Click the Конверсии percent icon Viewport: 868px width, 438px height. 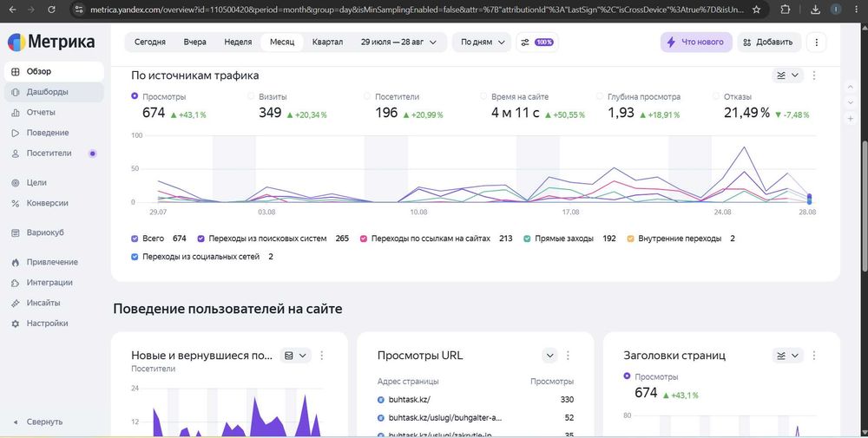(x=16, y=203)
